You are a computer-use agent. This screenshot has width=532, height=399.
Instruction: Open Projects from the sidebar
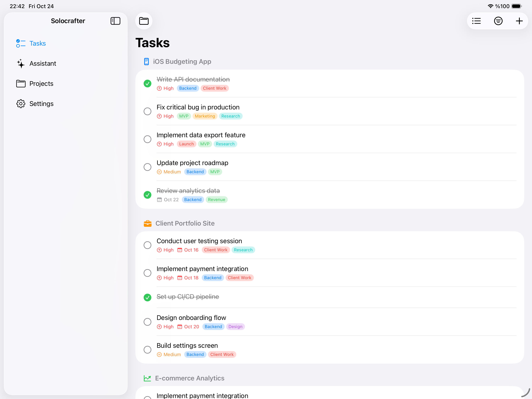coord(41,84)
